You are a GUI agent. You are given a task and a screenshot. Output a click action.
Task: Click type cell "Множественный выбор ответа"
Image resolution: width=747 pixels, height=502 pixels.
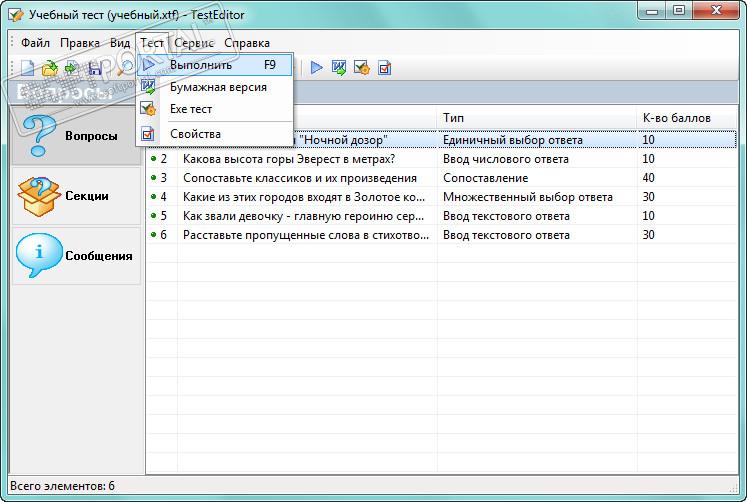coord(528,197)
